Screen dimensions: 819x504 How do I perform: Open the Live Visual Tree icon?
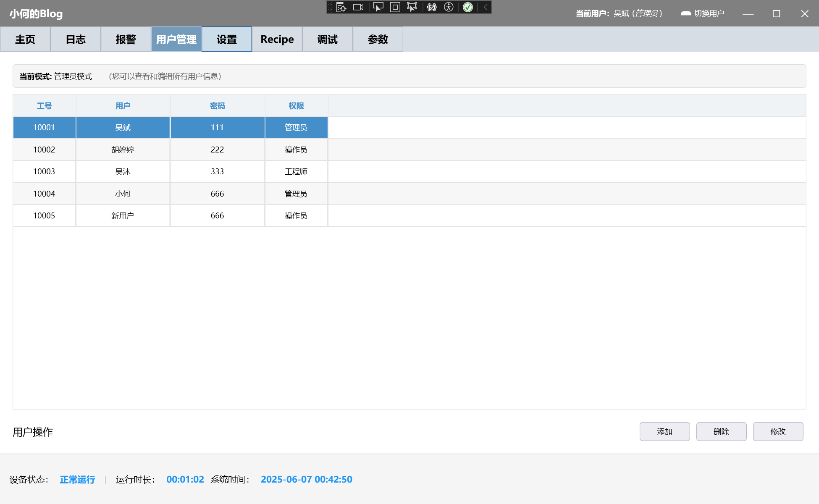341,7
